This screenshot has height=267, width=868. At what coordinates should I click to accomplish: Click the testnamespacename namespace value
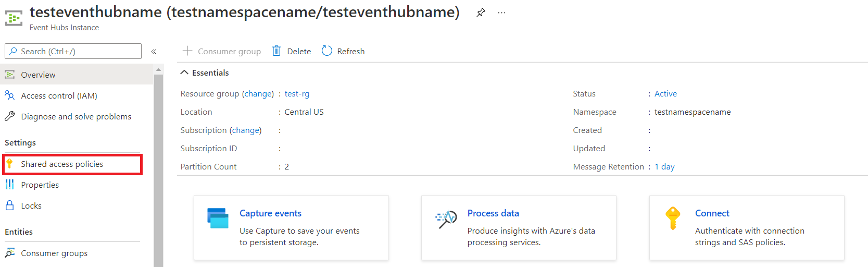point(693,112)
